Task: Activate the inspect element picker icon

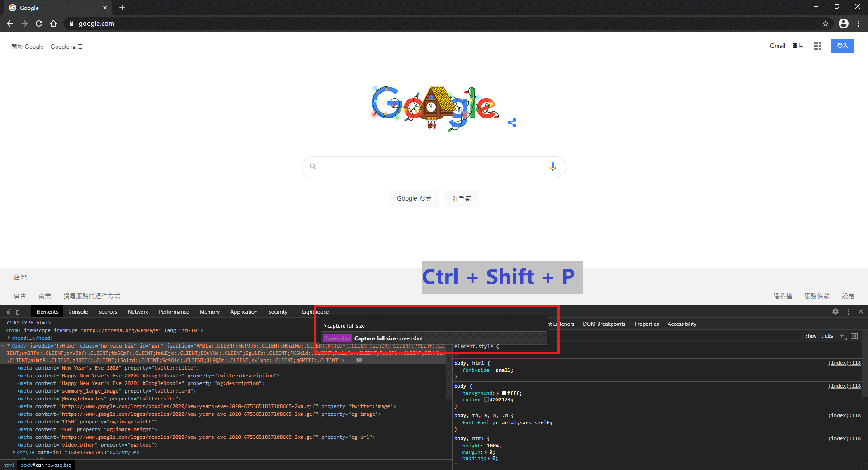Action: click(7, 312)
